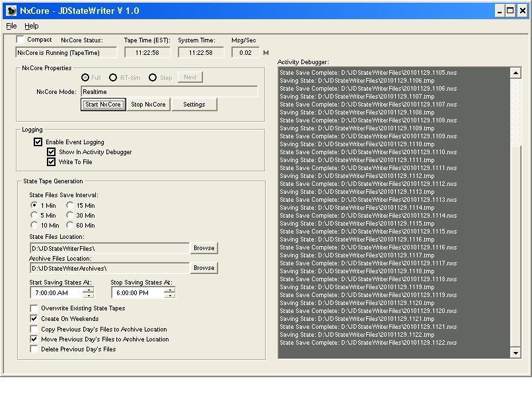
Task: Open NxCore Settings
Action: click(x=194, y=105)
